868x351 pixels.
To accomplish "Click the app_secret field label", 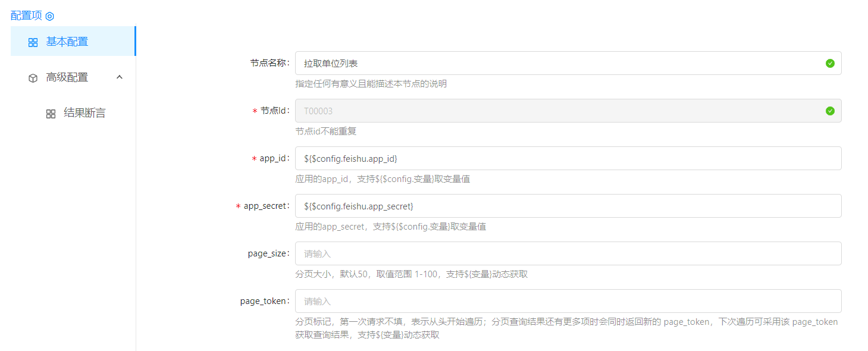I will [x=266, y=206].
